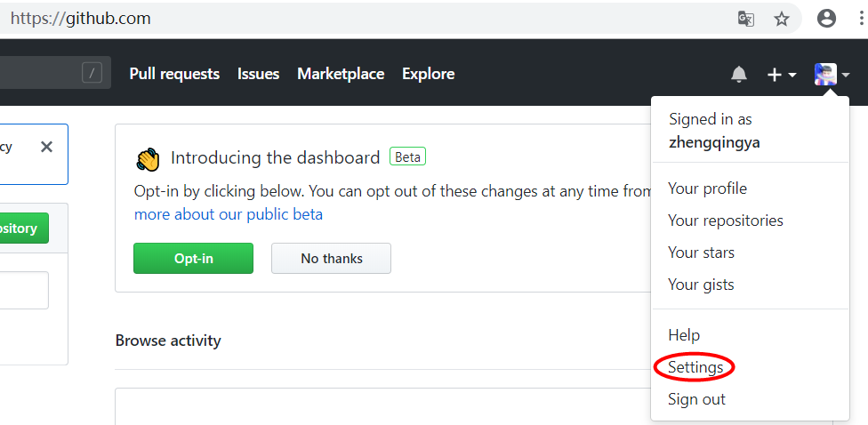
Task: Click the waving hand emoji
Action: (x=148, y=159)
